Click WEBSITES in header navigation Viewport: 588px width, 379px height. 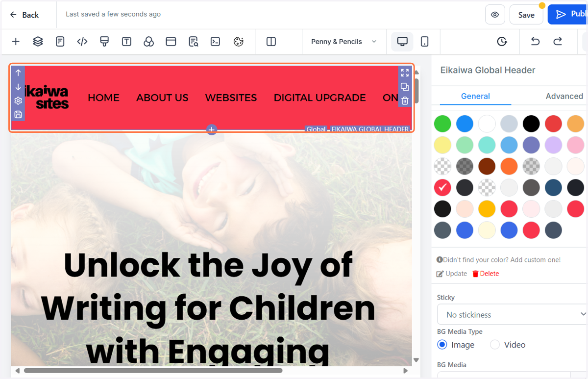click(x=231, y=98)
